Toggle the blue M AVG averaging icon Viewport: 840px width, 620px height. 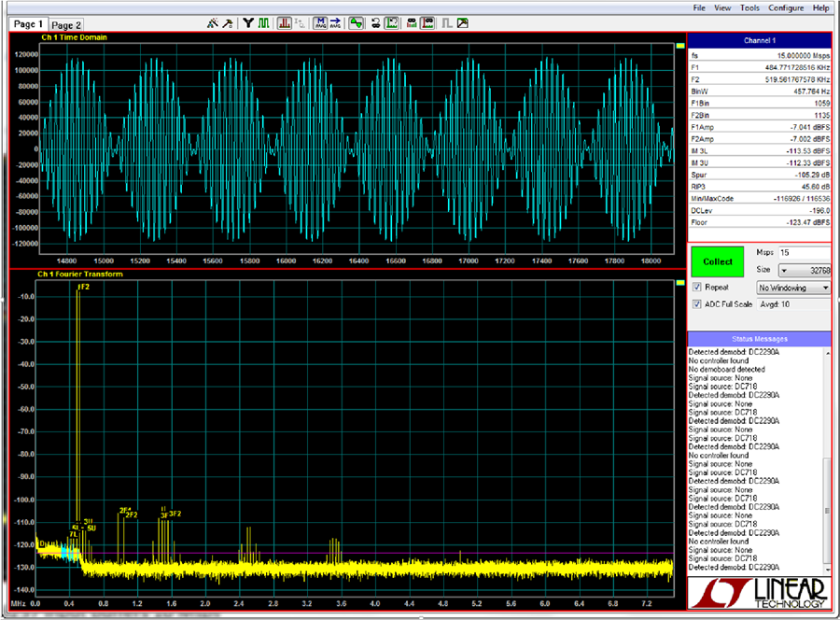point(320,23)
